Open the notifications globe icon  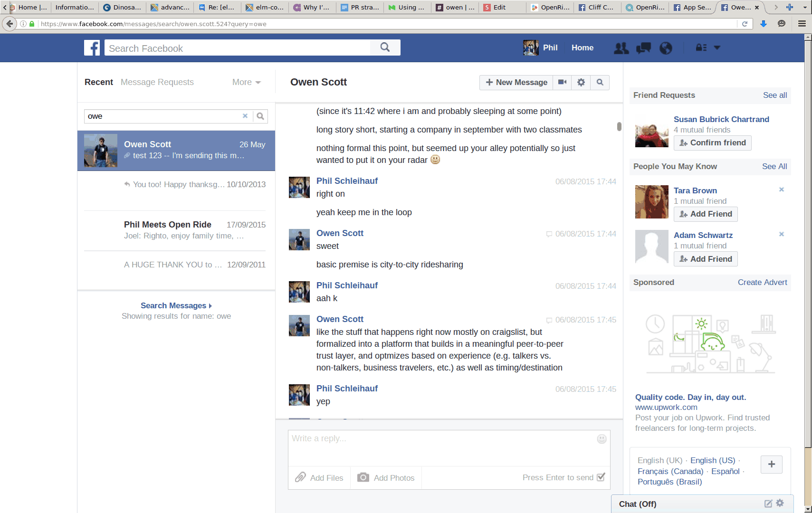[666, 48]
